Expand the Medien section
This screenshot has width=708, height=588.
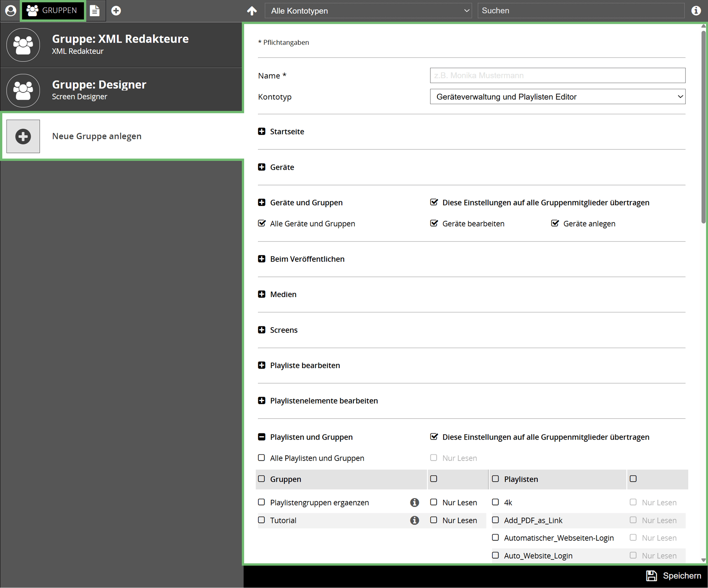point(262,294)
